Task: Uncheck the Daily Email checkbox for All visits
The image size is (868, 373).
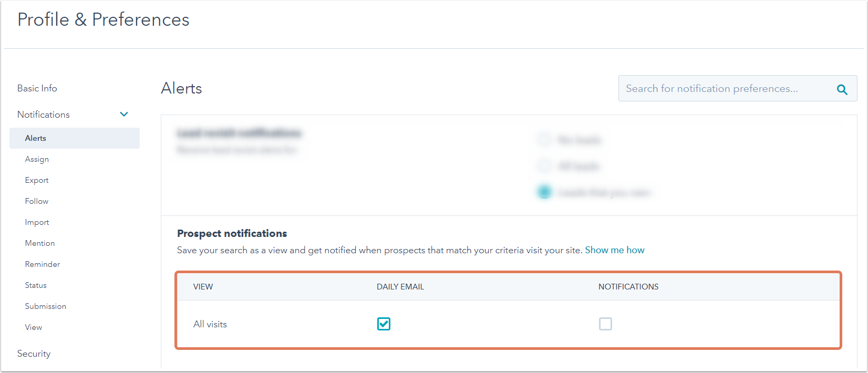Action: click(x=384, y=324)
